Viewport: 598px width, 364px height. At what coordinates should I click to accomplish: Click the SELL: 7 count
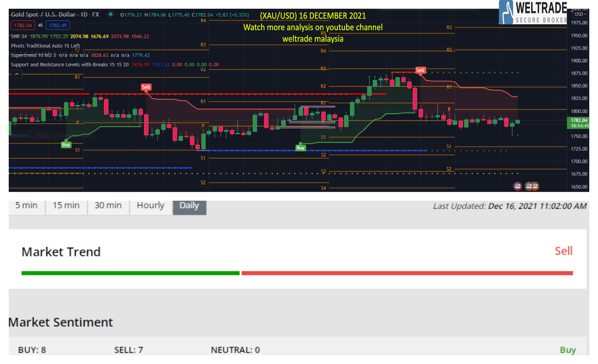tap(128, 350)
